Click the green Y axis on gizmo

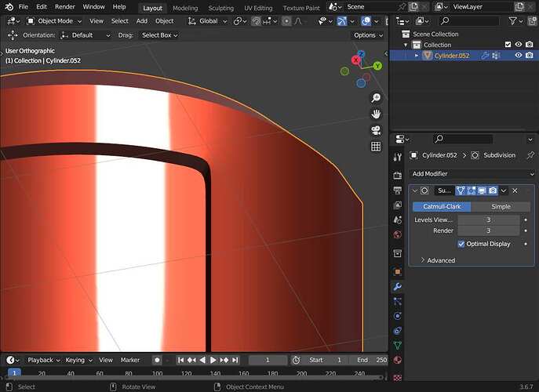tap(377, 66)
